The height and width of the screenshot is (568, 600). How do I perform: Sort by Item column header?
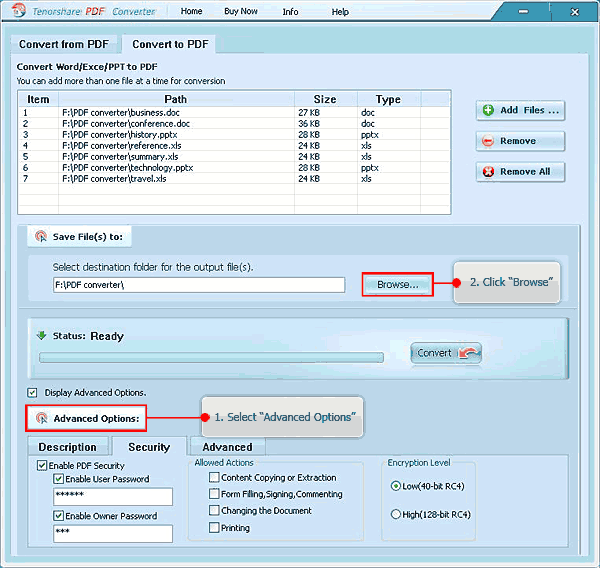38,99
